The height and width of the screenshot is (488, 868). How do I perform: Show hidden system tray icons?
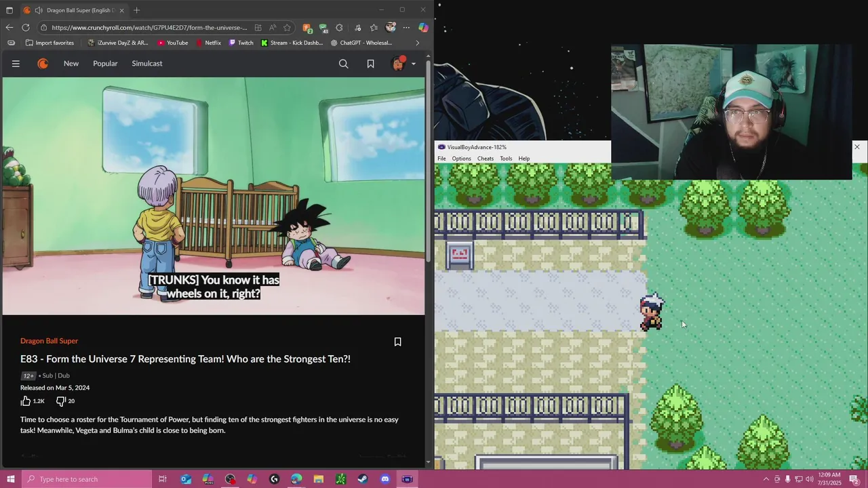coord(766,479)
